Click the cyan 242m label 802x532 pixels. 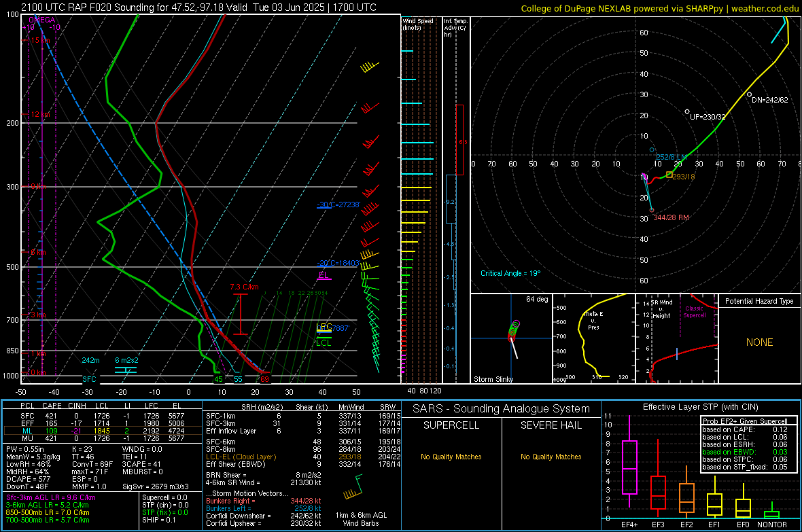tap(90, 360)
